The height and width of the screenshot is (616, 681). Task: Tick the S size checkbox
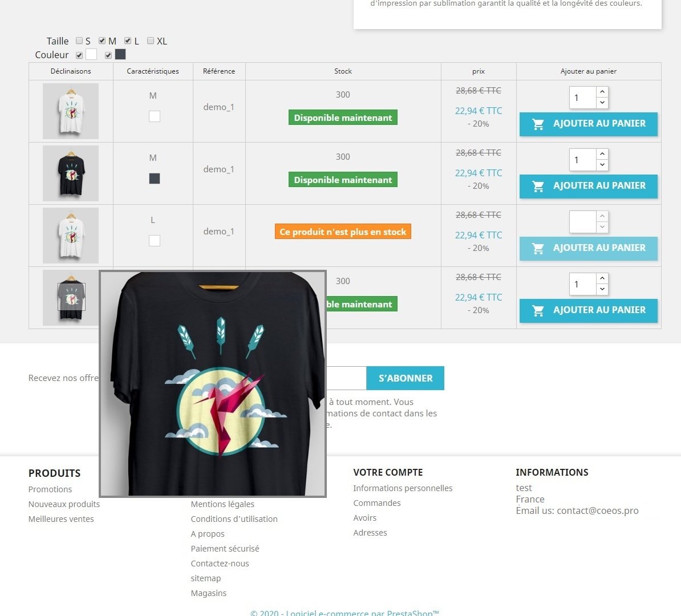pyautogui.click(x=79, y=41)
